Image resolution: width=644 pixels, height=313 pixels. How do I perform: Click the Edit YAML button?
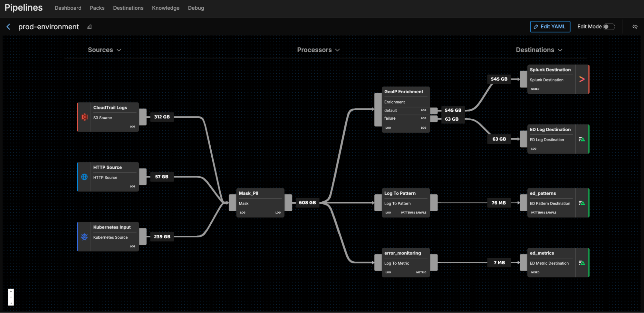pyautogui.click(x=550, y=27)
